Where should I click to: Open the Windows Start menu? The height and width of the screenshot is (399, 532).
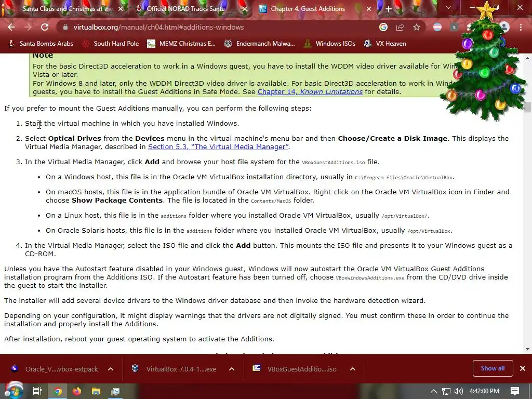coord(14,391)
